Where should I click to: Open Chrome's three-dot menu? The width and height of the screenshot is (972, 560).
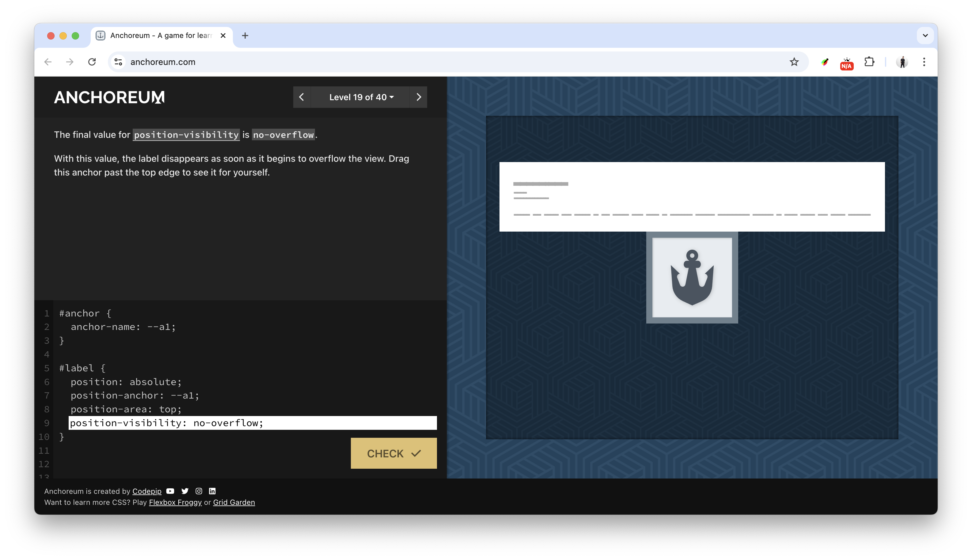click(x=924, y=62)
